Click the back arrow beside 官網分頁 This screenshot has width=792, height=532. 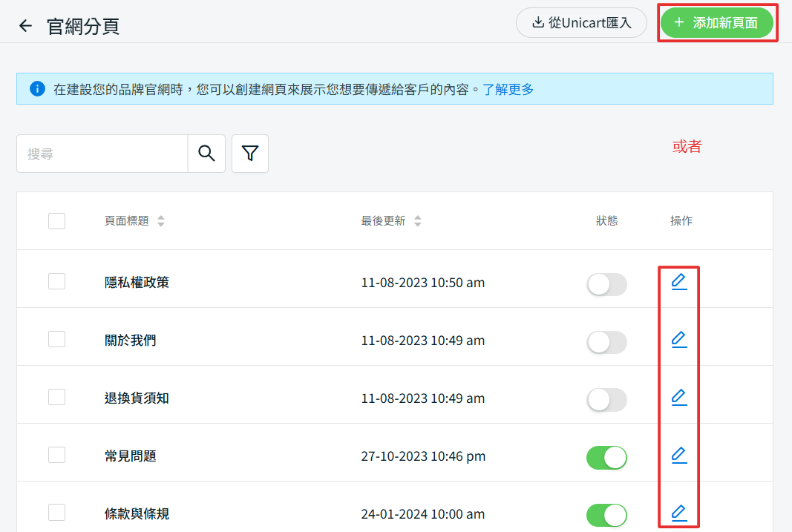[x=26, y=26]
